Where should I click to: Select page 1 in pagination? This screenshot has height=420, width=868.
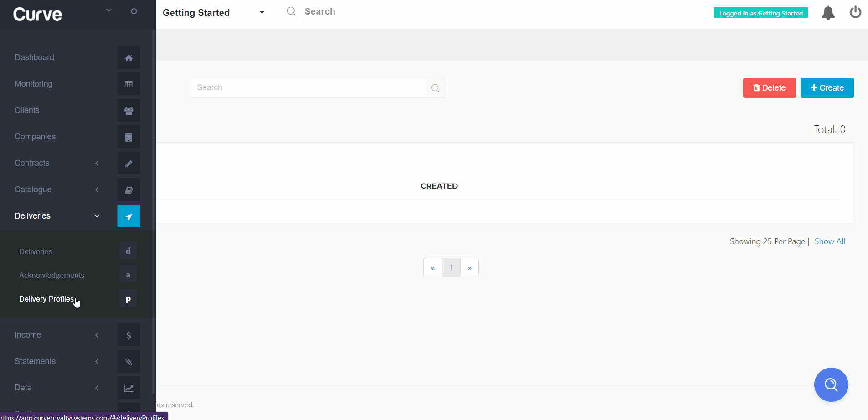click(451, 267)
